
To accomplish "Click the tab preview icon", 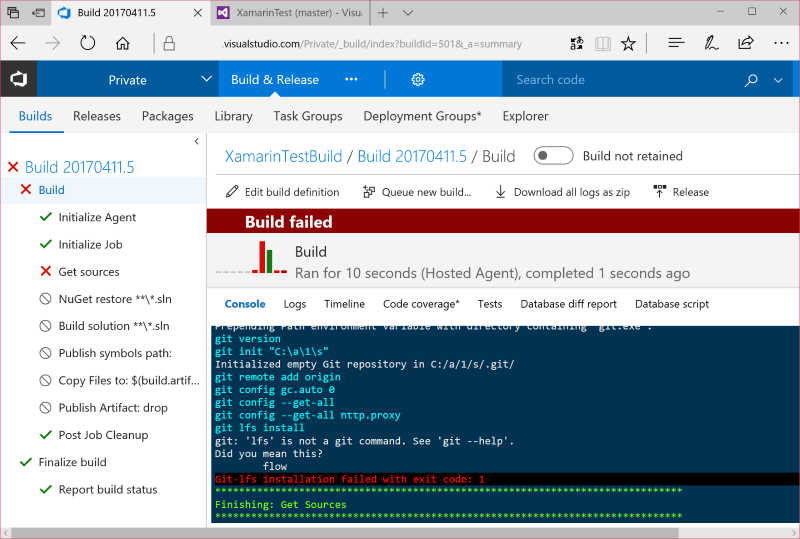I will coord(13,13).
